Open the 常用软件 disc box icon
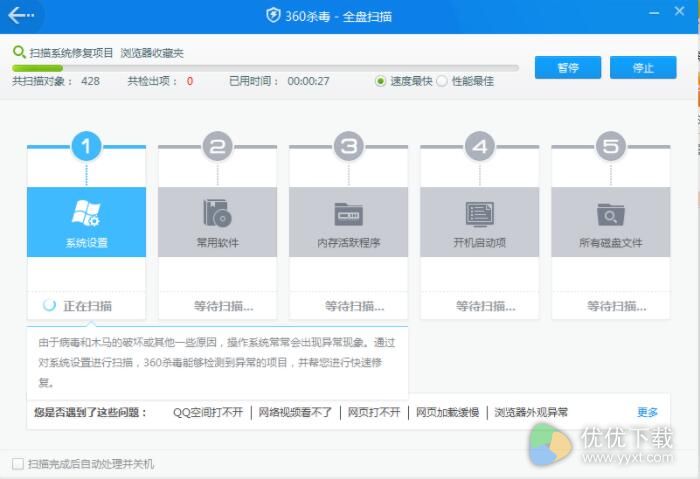The width and height of the screenshot is (700, 479). click(217, 213)
